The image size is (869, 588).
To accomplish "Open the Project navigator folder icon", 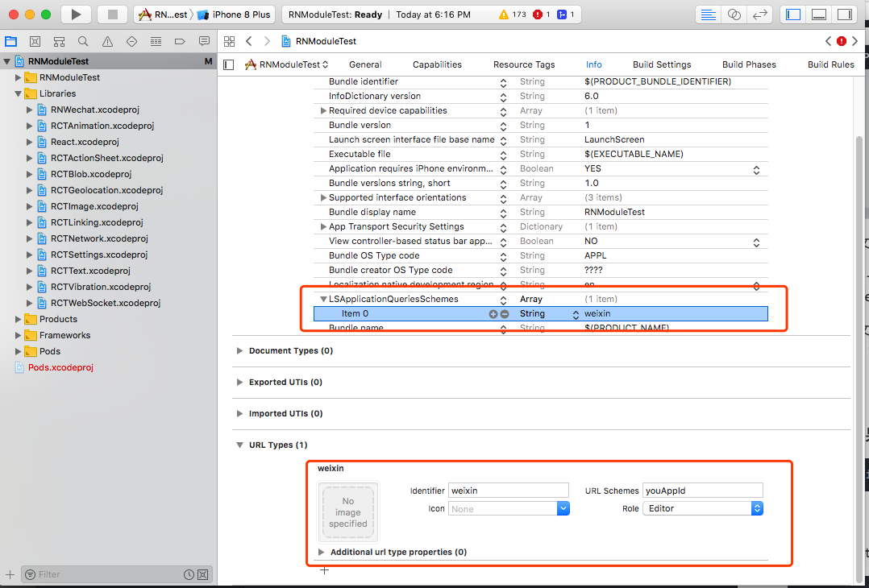I will 10,42.
